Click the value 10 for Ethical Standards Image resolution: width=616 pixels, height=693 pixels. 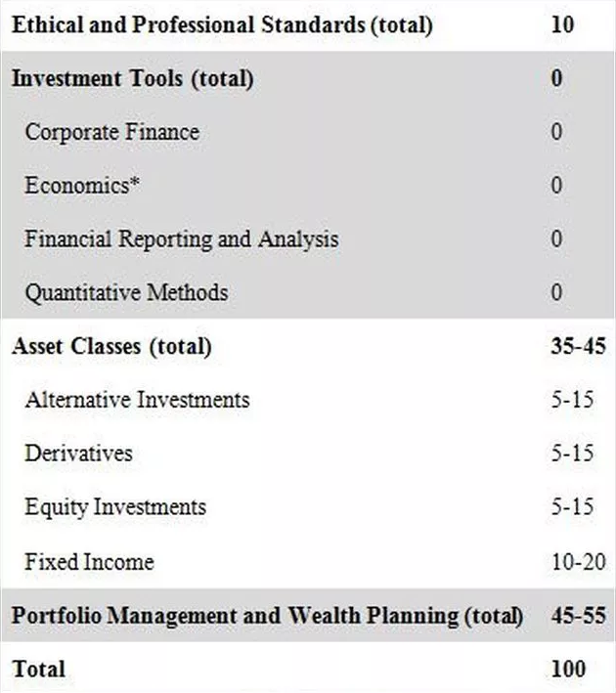[x=562, y=24]
